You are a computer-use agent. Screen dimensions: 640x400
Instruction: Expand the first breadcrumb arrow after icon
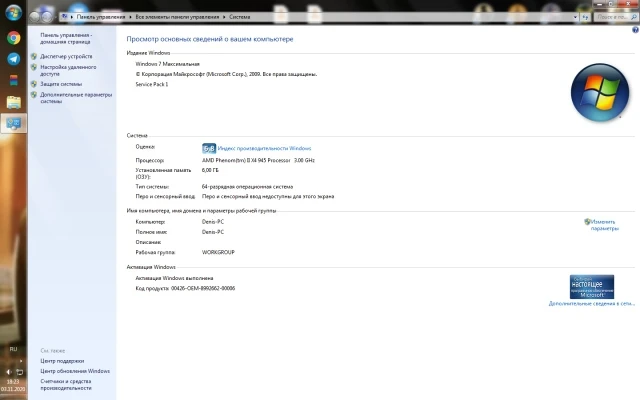coord(72,17)
